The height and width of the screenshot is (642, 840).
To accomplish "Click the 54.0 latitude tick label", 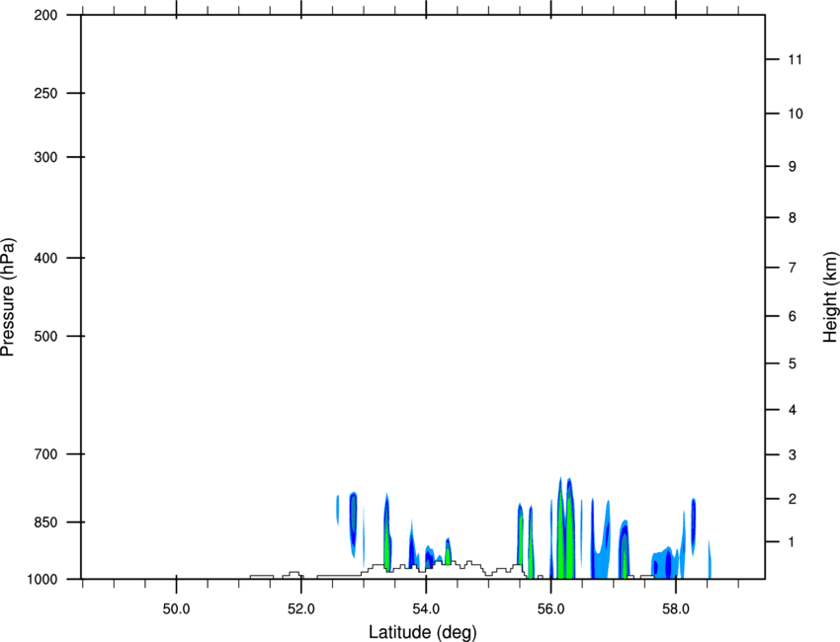I will coord(426,609).
